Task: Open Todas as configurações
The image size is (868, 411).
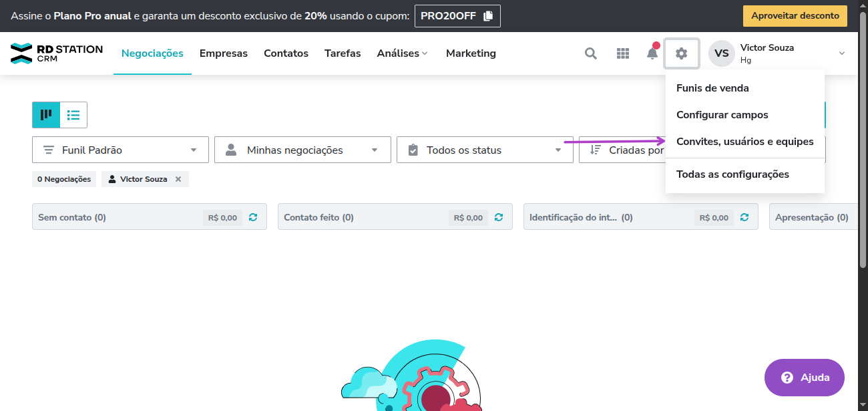Action: click(x=745, y=174)
